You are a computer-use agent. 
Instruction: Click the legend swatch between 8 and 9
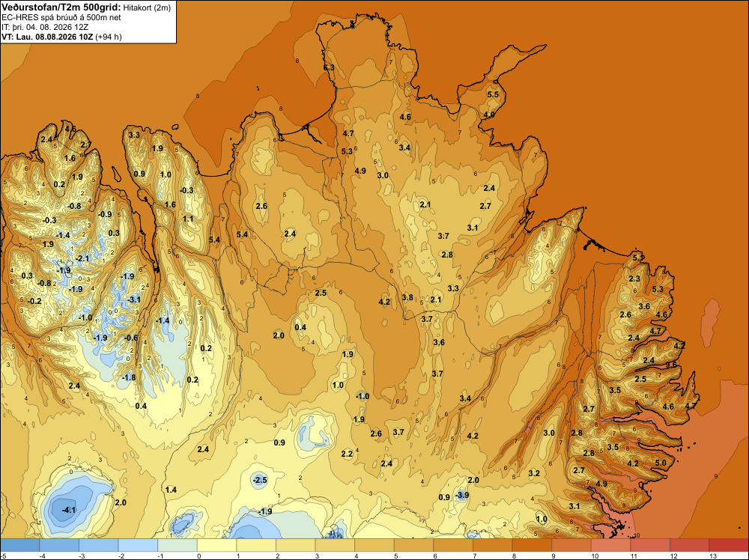point(532,545)
